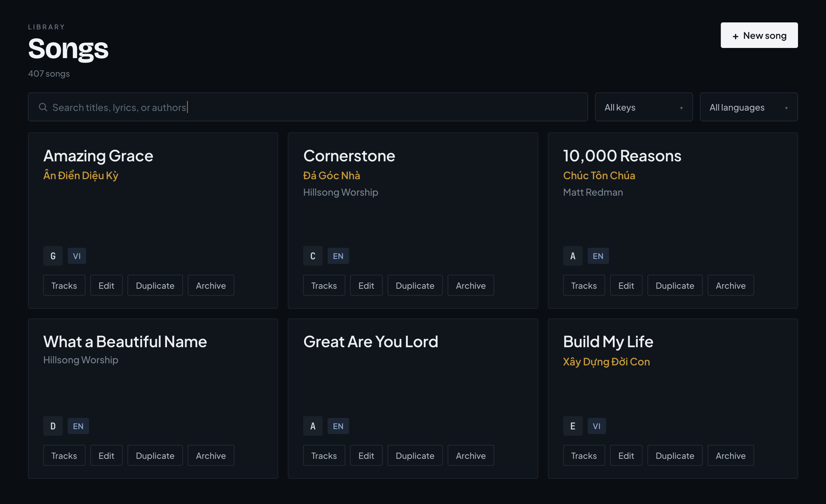Click the Great Are You Lord title
This screenshot has height=504, width=826.
click(x=371, y=342)
